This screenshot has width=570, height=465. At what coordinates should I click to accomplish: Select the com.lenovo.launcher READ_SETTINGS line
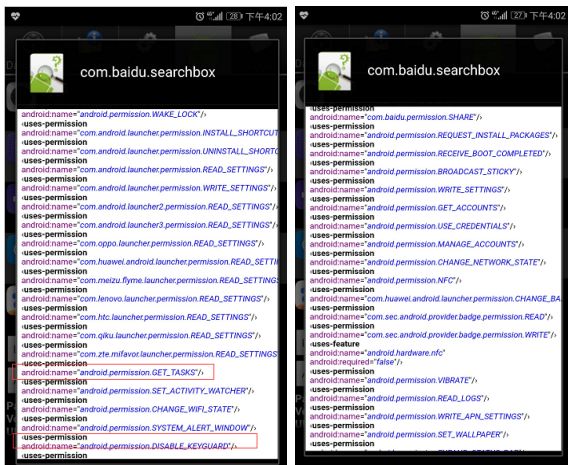pyautogui.click(x=145, y=299)
